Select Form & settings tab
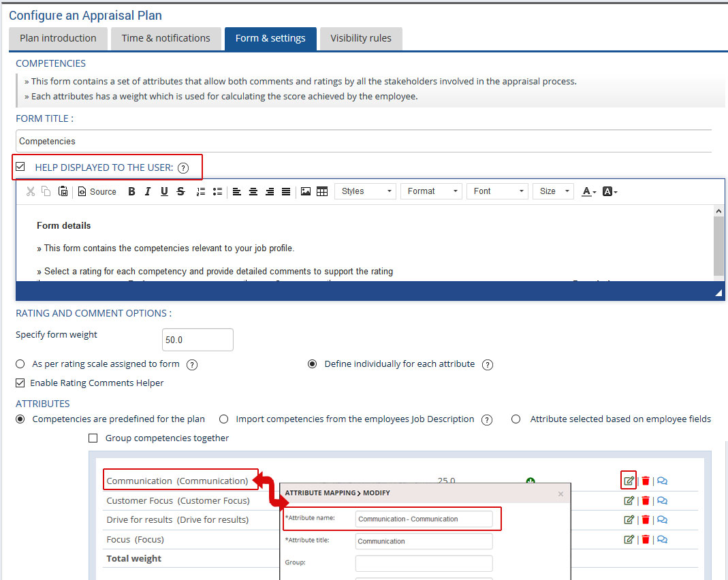This screenshot has height=580, width=728. click(x=270, y=39)
